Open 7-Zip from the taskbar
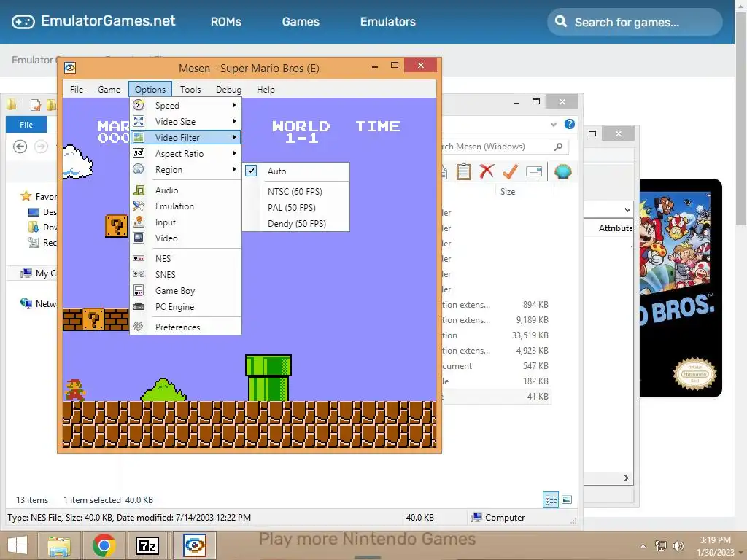This screenshot has height=560, width=747. tap(147, 545)
